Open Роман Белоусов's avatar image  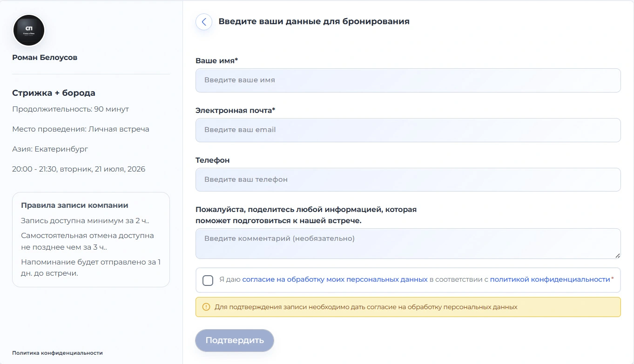[x=29, y=30]
